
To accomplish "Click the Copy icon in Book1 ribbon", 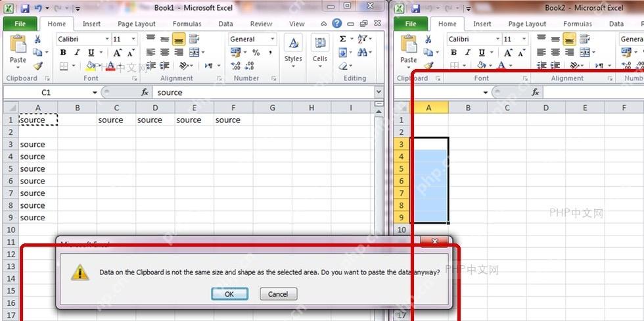I will tap(37, 52).
